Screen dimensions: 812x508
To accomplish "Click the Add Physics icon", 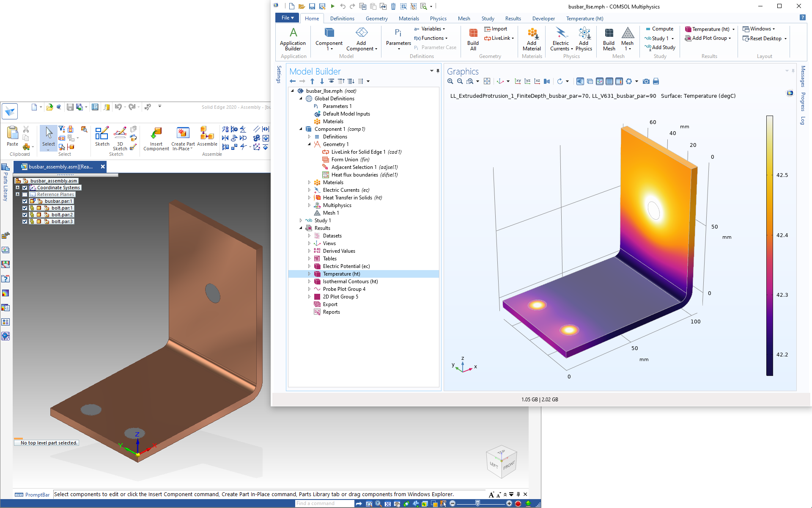I will click(584, 39).
